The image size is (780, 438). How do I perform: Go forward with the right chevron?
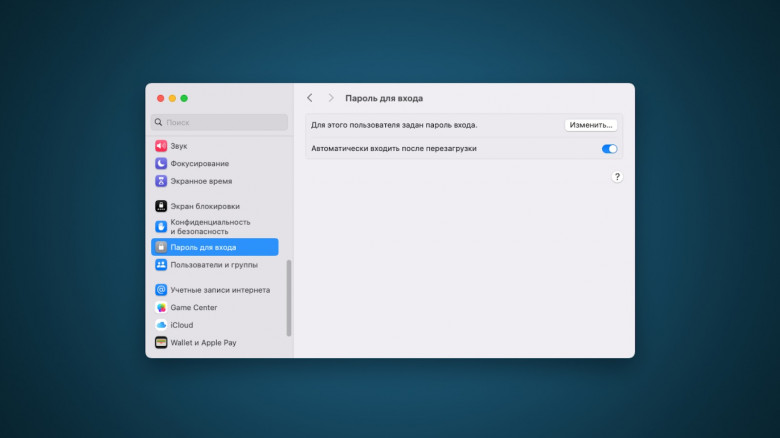pyautogui.click(x=331, y=98)
